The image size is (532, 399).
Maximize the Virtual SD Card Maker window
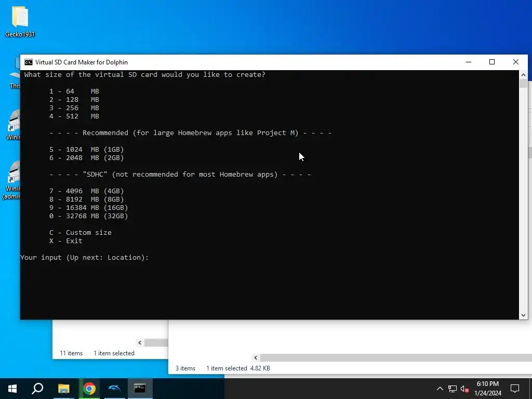[x=492, y=62]
